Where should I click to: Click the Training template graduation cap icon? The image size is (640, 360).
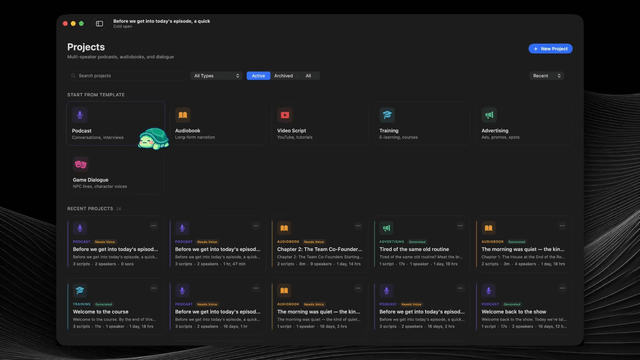(387, 115)
